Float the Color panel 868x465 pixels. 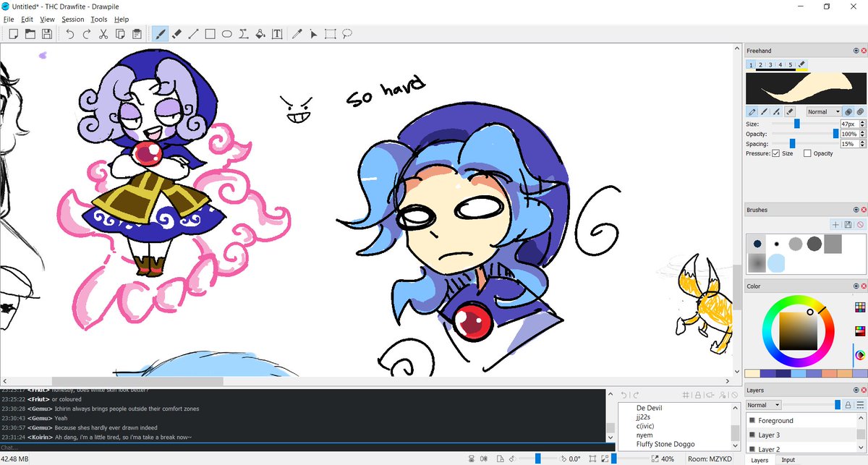click(856, 286)
